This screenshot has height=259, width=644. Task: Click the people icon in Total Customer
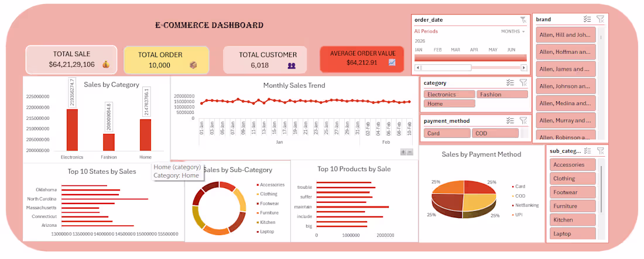point(292,65)
